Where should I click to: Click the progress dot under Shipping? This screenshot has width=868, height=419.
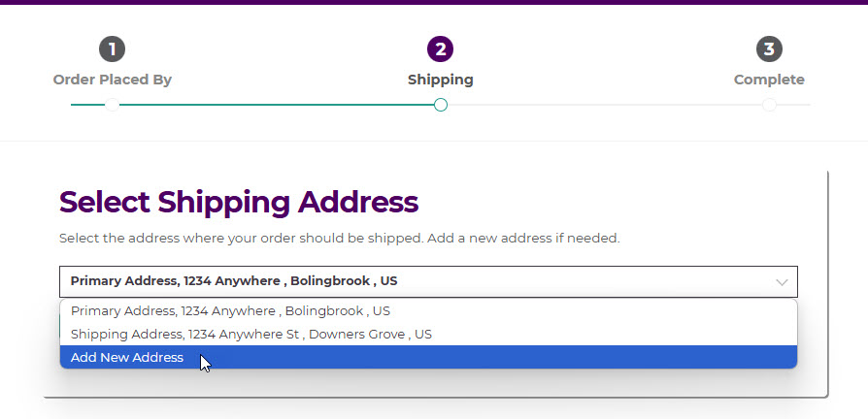tap(441, 105)
